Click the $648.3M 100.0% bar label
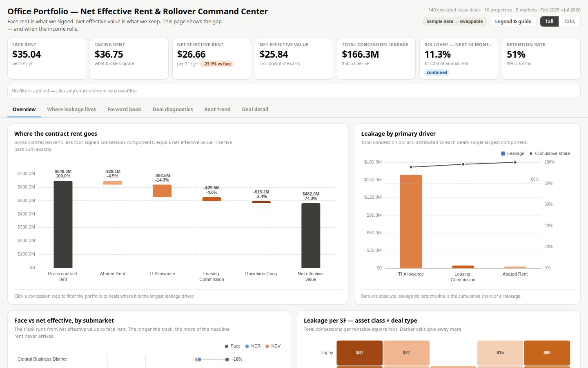 (63, 174)
